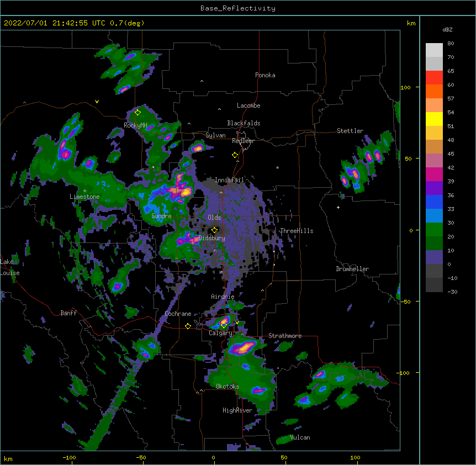This screenshot has width=476, height=465.
Task: Select the 30 dBZ green legend swatch
Action: click(434, 230)
